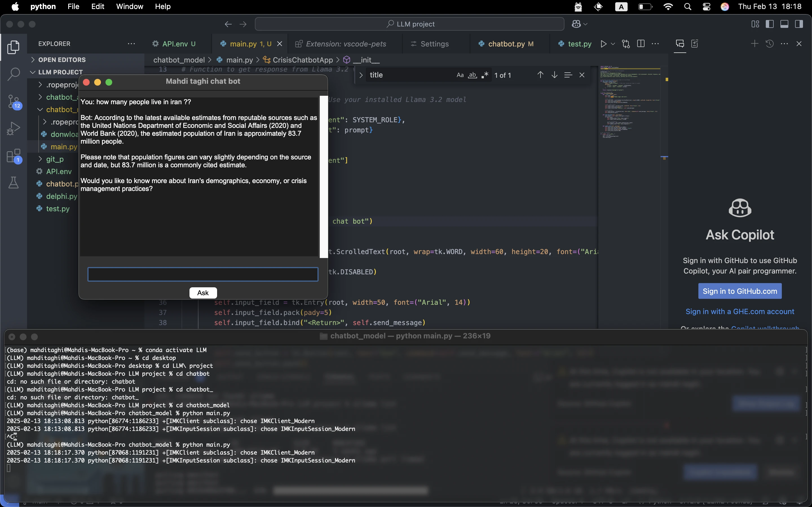812x507 pixels.
Task: Open the Testing flask icon
Action: pyautogui.click(x=14, y=183)
